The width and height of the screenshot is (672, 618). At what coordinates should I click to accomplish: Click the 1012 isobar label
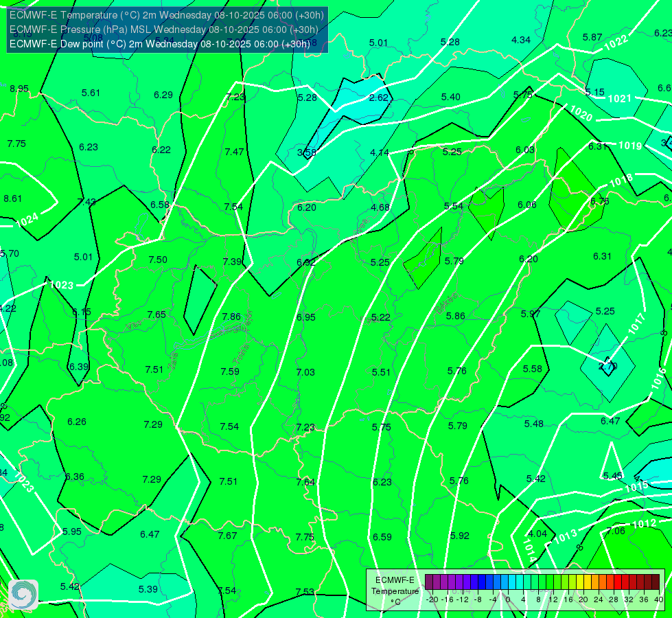coord(644,524)
